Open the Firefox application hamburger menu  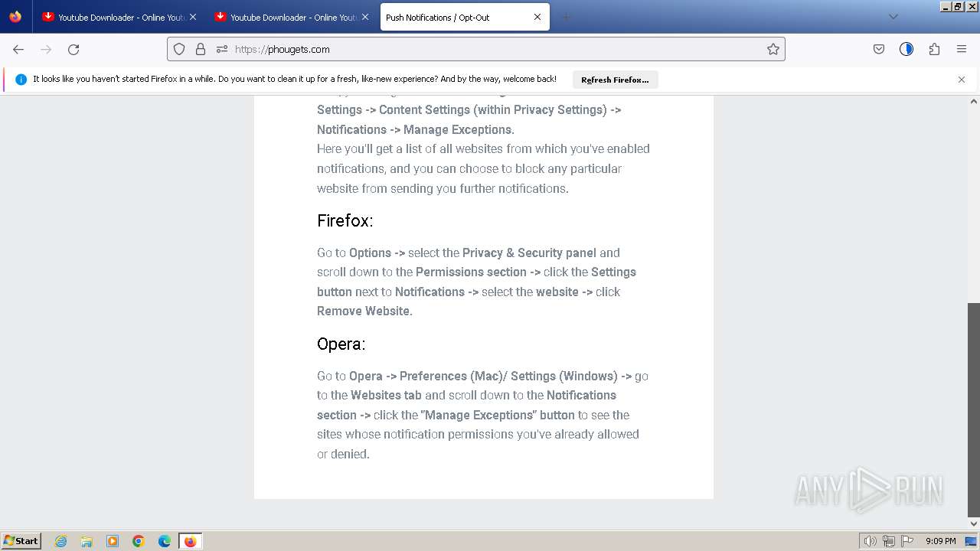click(x=962, y=49)
